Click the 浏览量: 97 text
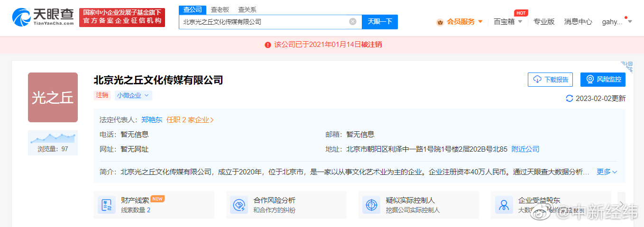This screenshot has height=227, width=644. (x=53, y=149)
